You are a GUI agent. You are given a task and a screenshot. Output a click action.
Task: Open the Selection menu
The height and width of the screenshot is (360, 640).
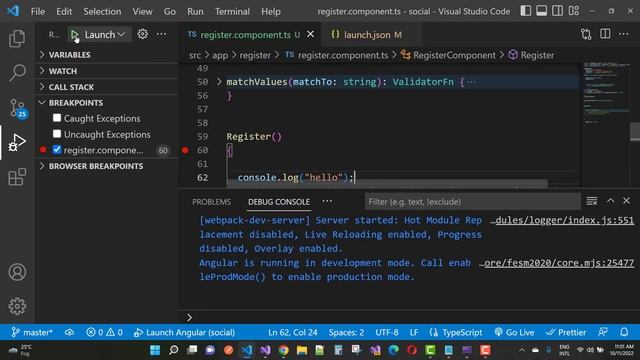(x=102, y=11)
